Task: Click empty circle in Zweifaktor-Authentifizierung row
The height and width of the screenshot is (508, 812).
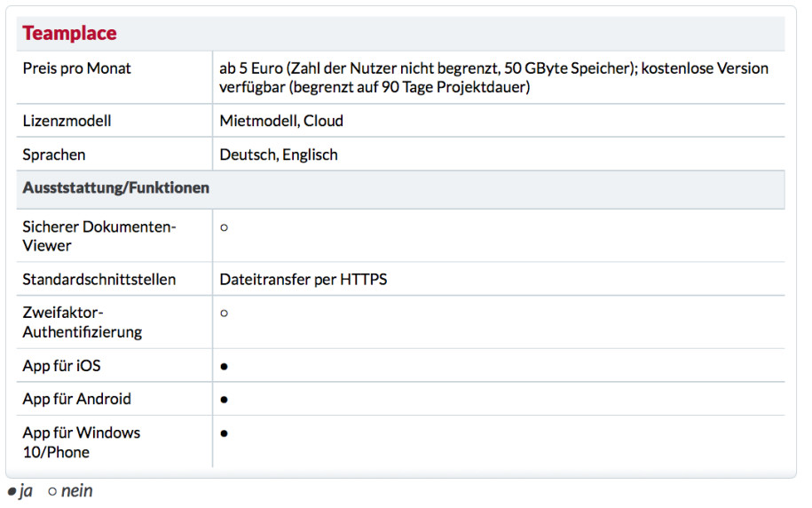Action: click(225, 314)
